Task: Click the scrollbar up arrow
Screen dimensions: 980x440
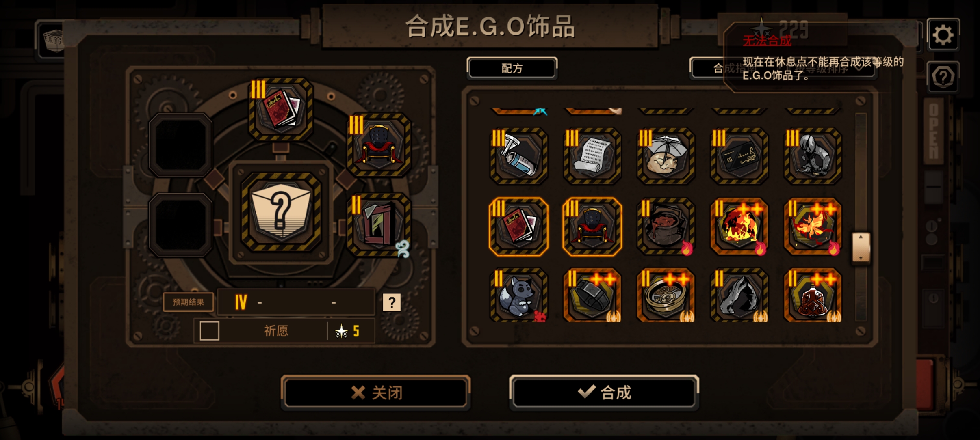Action: click(x=861, y=237)
